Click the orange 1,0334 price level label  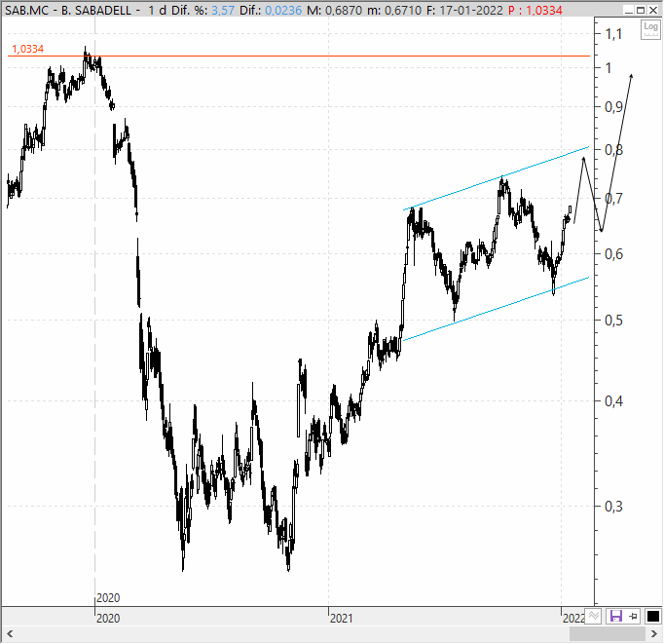coord(27,49)
